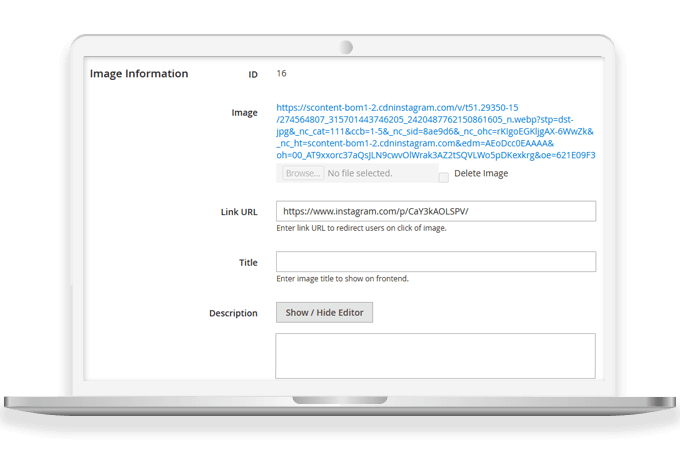Image resolution: width=680 pixels, height=450 pixels.
Task: Click the "No file selected." file field
Action: [x=380, y=174]
